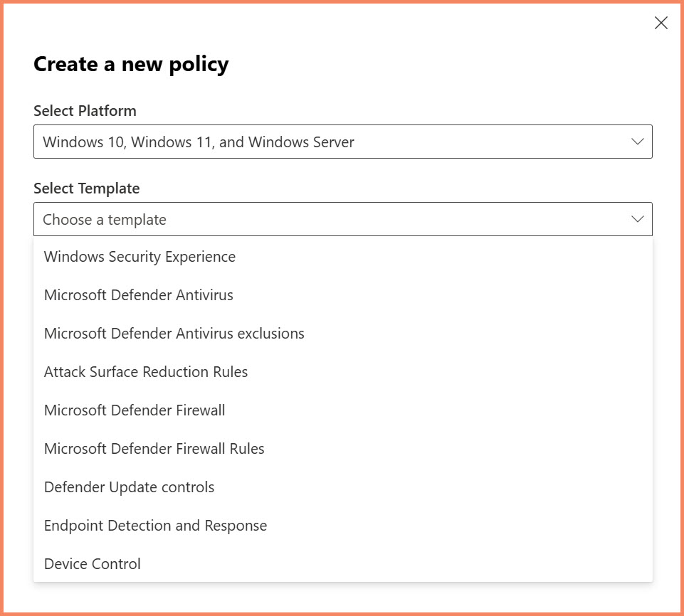Screen dimensions: 684x616
Task: Pick Microsoft Defender Antivirus exclusions
Action: [x=343, y=334]
